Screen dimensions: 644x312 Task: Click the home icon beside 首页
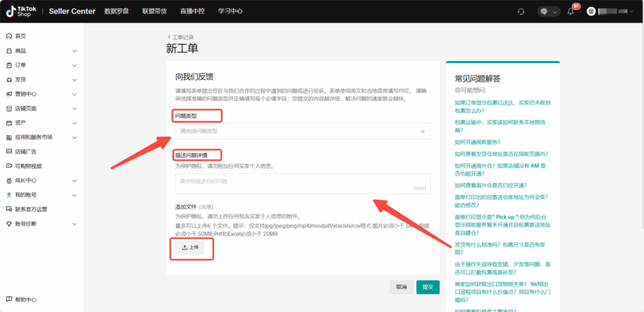pyautogui.click(x=9, y=36)
